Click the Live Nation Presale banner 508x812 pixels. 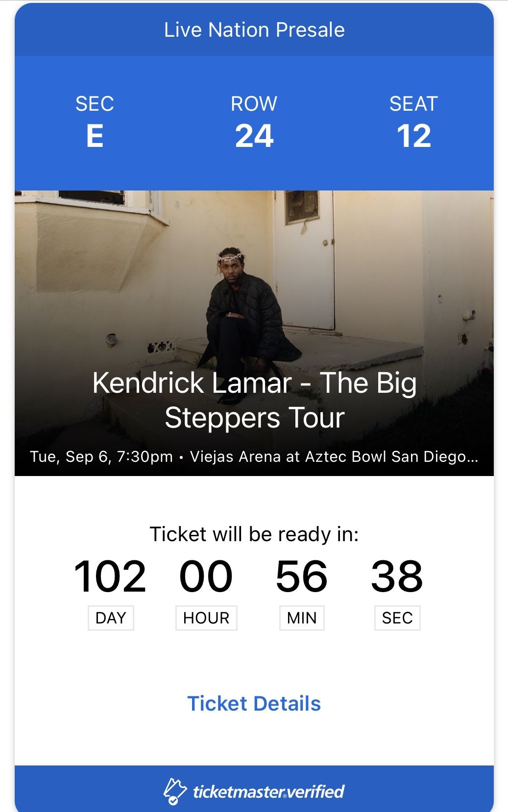pos(254,29)
